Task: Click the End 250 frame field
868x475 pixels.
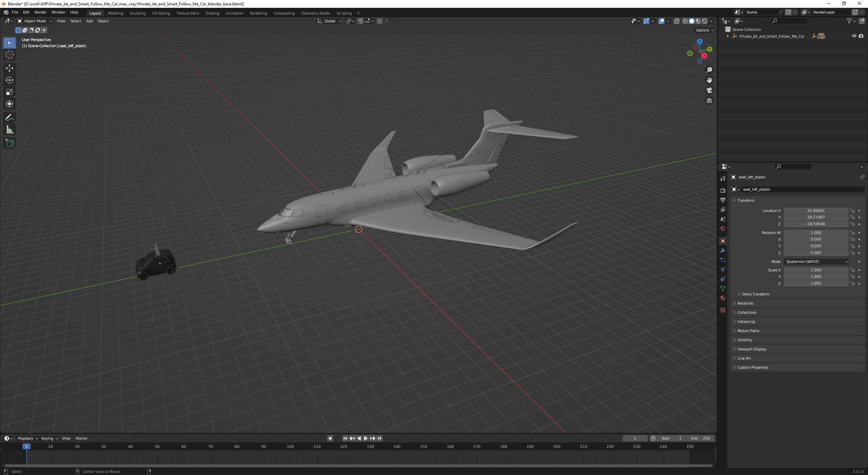Action: coord(701,438)
